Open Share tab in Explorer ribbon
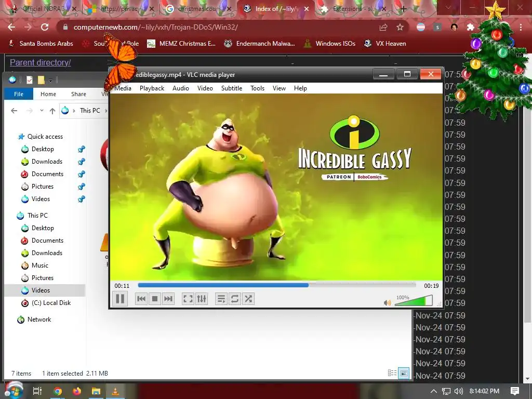 point(78,94)
